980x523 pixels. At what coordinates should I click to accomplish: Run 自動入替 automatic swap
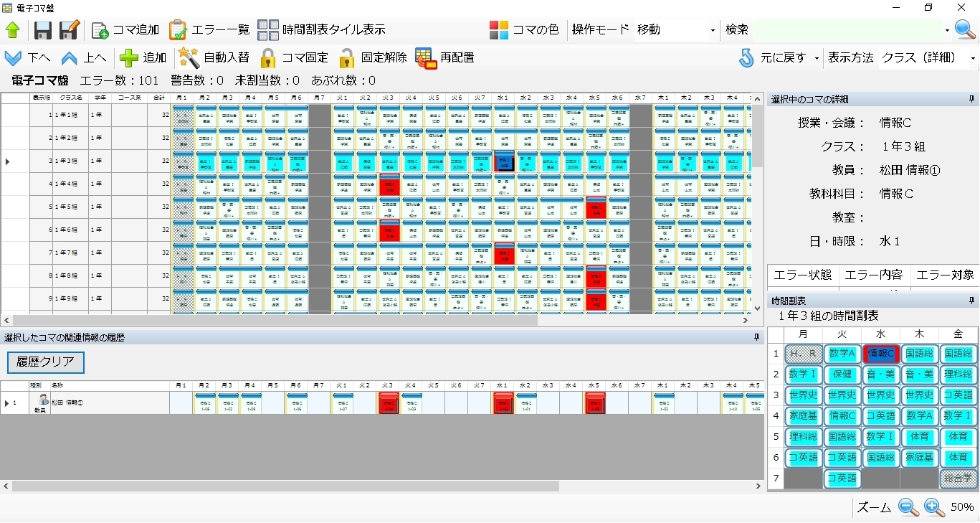pos(188,57)
